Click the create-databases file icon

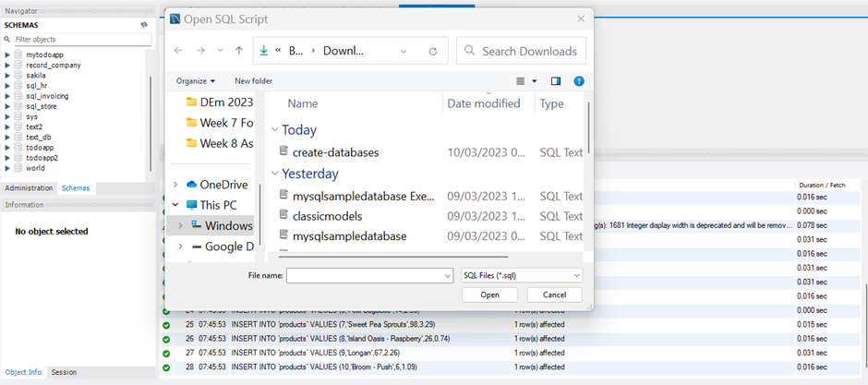(x=284, y=151)
